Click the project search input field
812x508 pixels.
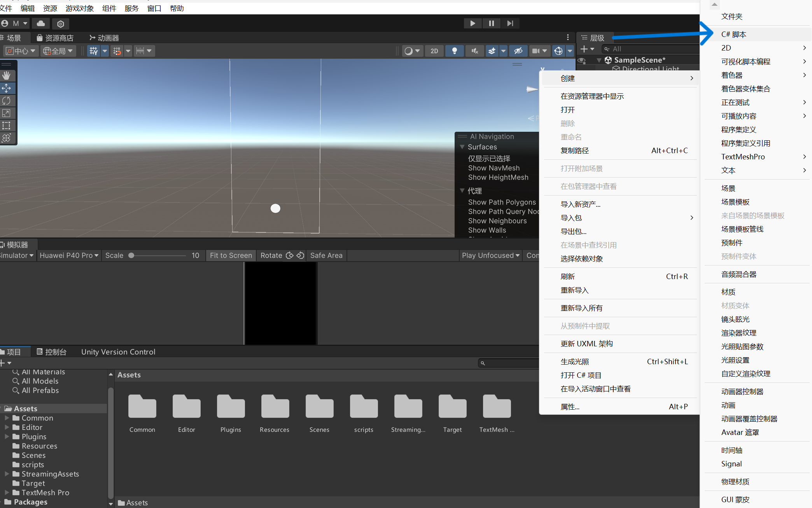(x=509, y=363)
